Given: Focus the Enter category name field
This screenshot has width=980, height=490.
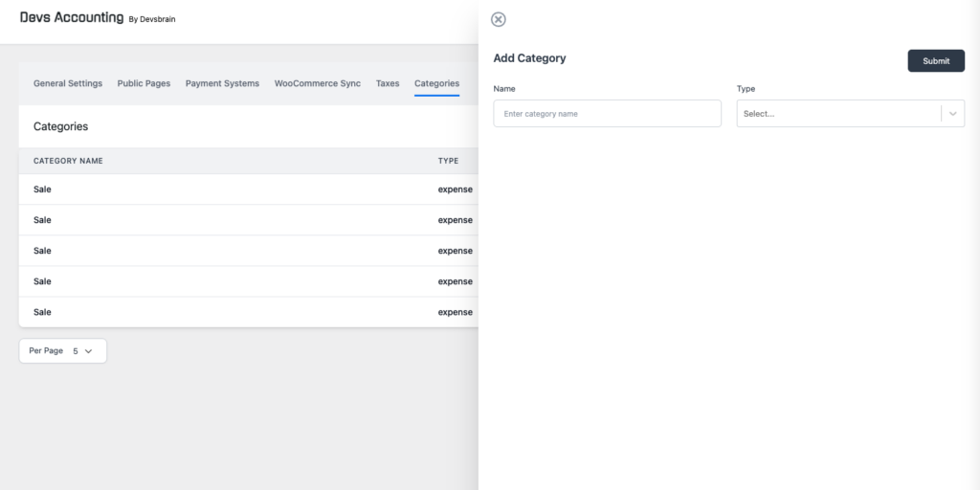Looking at the screenshot, I should click(x=607, y=114).
